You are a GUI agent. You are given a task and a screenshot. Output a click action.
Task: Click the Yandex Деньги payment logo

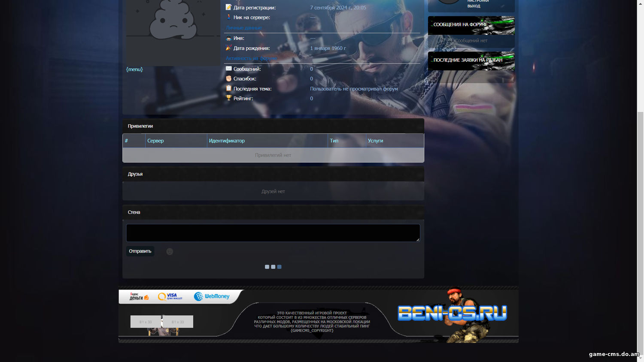pos(139,296)
